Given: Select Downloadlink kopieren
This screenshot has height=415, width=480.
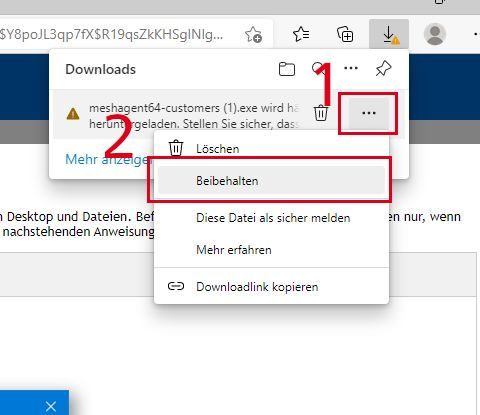Looking at the screenshot, I should (271, 287).
